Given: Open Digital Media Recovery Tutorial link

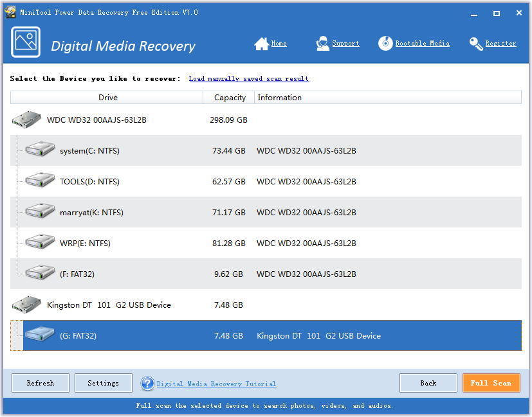Looking at the screenshot, I should click(216, 384).
